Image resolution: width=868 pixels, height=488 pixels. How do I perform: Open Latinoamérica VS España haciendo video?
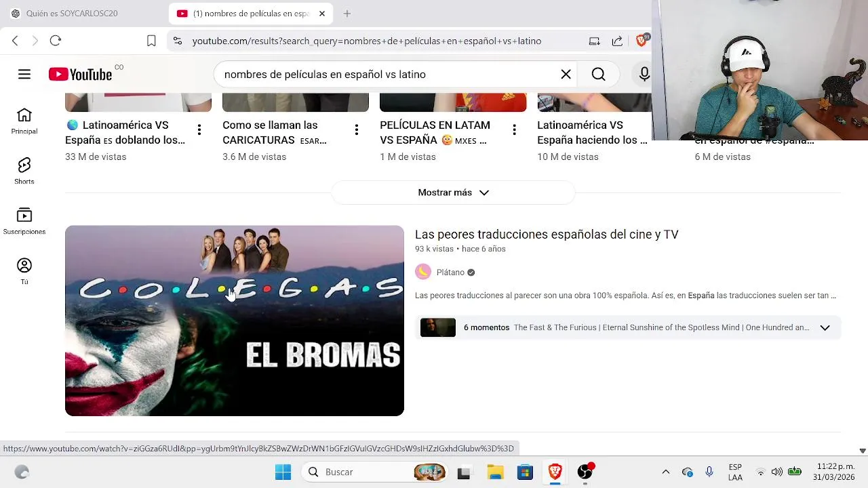[x=592, y=133]
